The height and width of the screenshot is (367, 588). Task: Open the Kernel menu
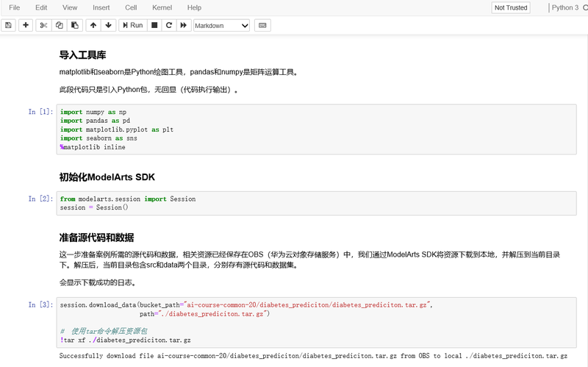162,7
